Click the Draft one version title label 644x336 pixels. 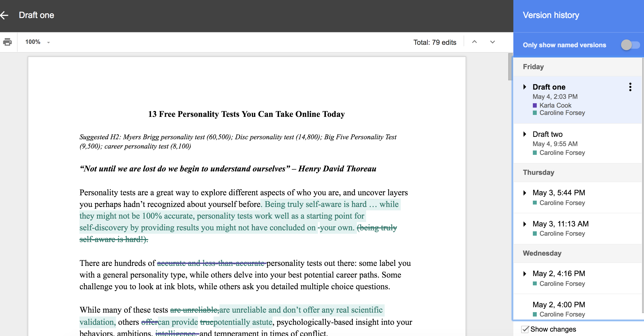point(549,87)
